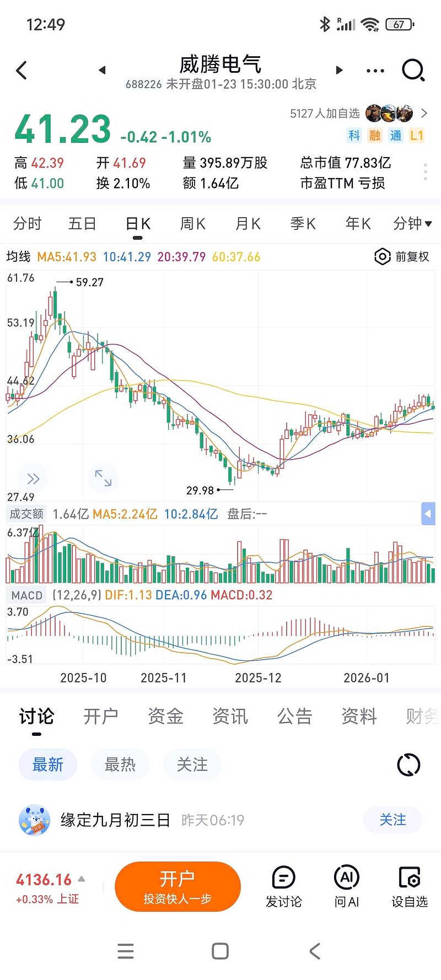The image size is (441, 980).
Task: Switch to next stock with right triangle
Action: pyautogui.click(x=340, y=70)
